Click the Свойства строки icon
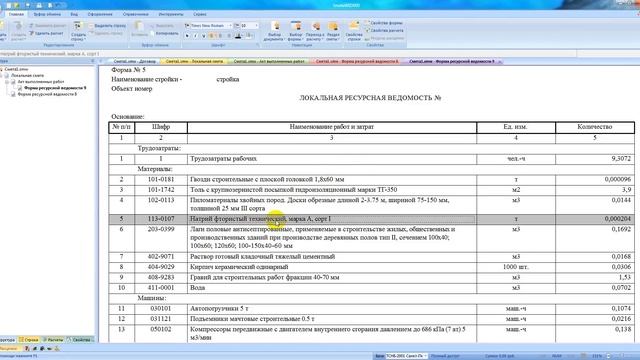This screenshot has width=640, height=360. click(354, 31)
